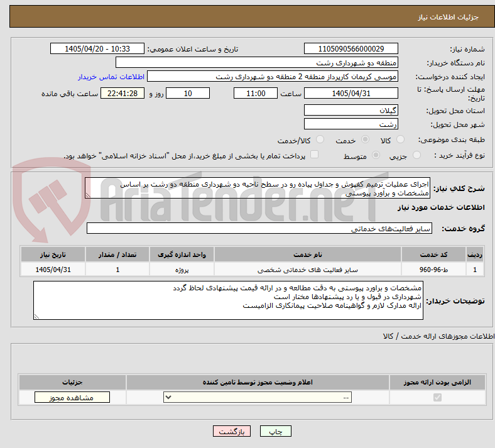Click the واحد اندازه گیری column header

click(182, 254)
